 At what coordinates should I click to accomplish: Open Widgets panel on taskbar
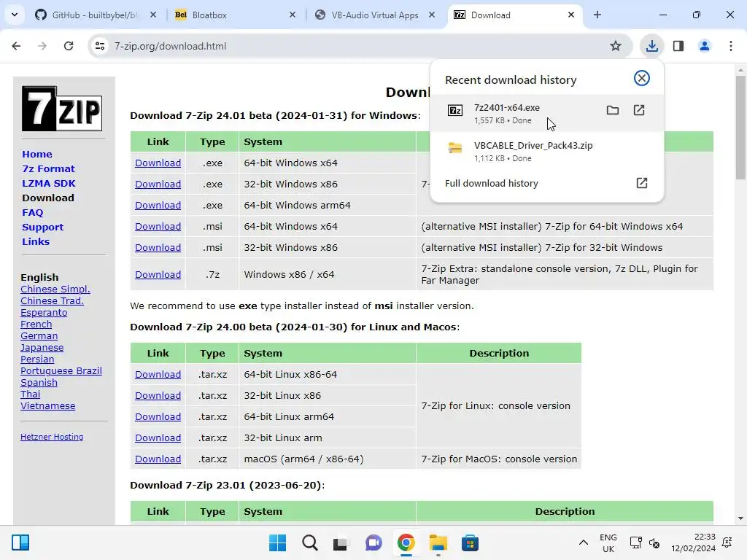20,542
